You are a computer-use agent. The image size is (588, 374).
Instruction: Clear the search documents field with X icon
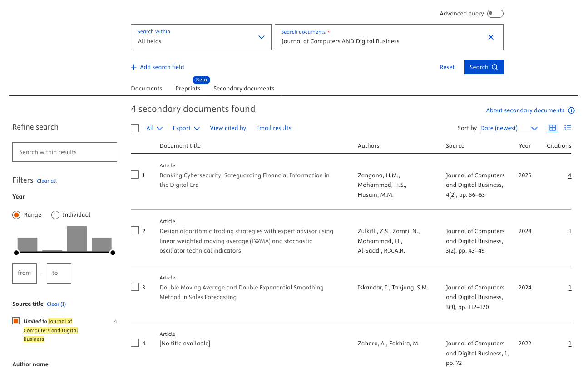click(x=490, y=37)
